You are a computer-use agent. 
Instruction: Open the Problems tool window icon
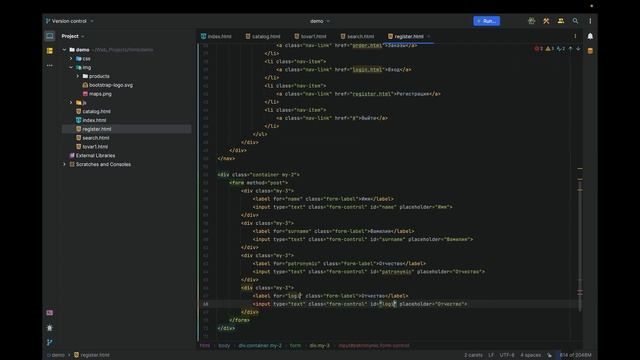[49, 328]
